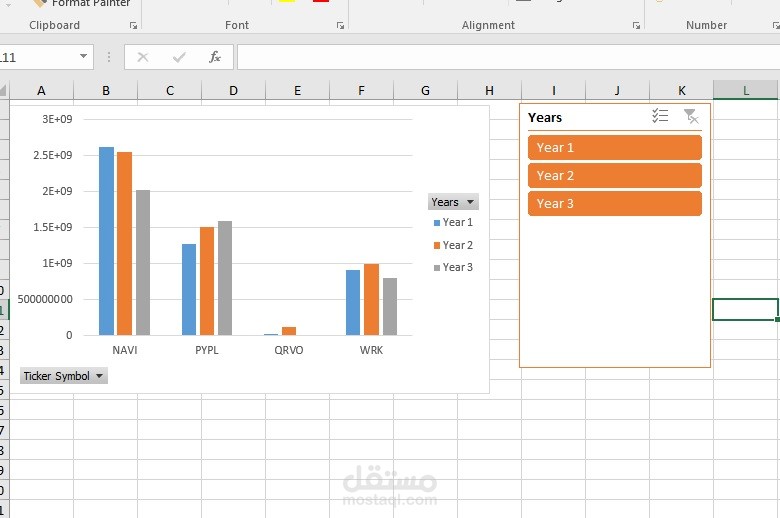Screen dimensions: 780x518
Task: Select the QRVO axis label
Action: (x=289, y=350)
